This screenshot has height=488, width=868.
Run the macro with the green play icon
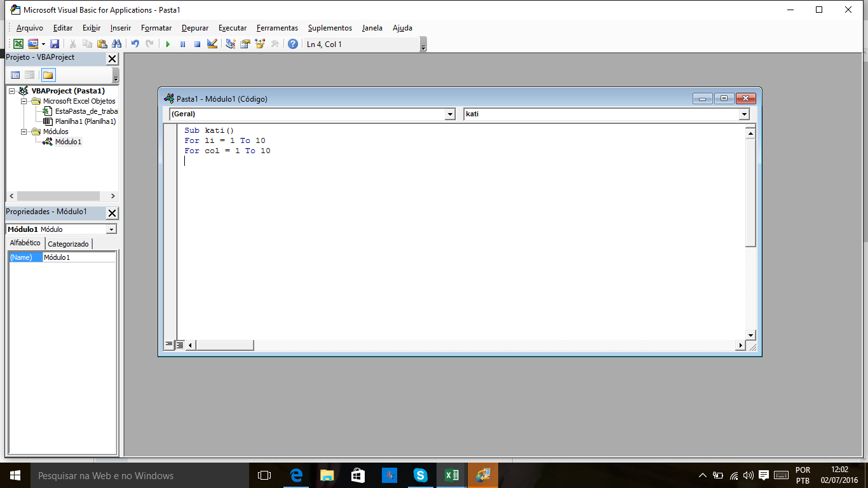pos(168,44)
